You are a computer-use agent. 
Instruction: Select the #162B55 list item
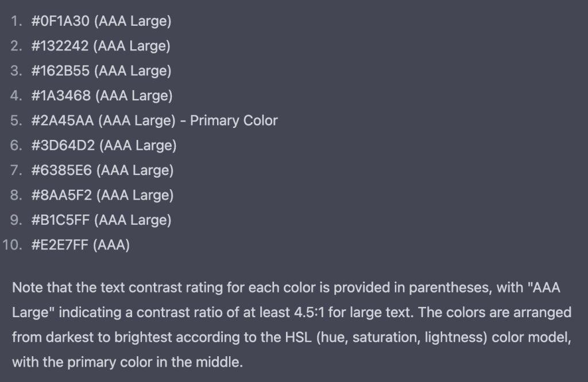pos(60,71)
